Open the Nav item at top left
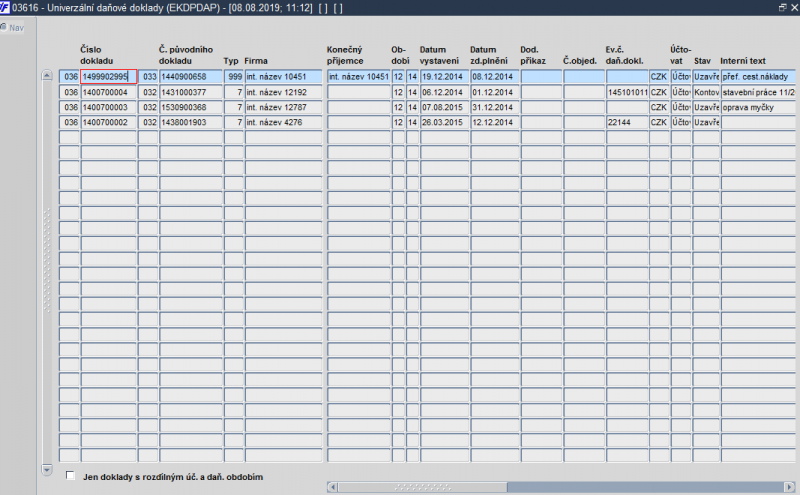Viewport: 800px width, 495px height. [x=12, y=28]
